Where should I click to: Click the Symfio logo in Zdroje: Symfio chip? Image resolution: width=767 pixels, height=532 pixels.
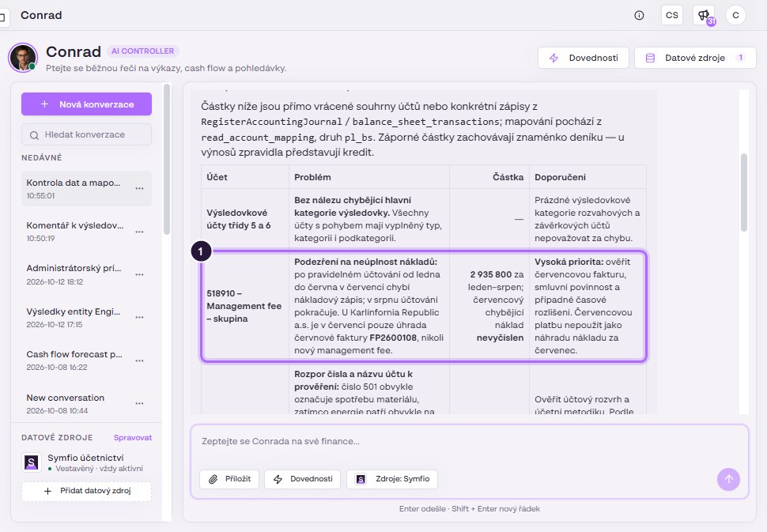[x=361, y=479]
